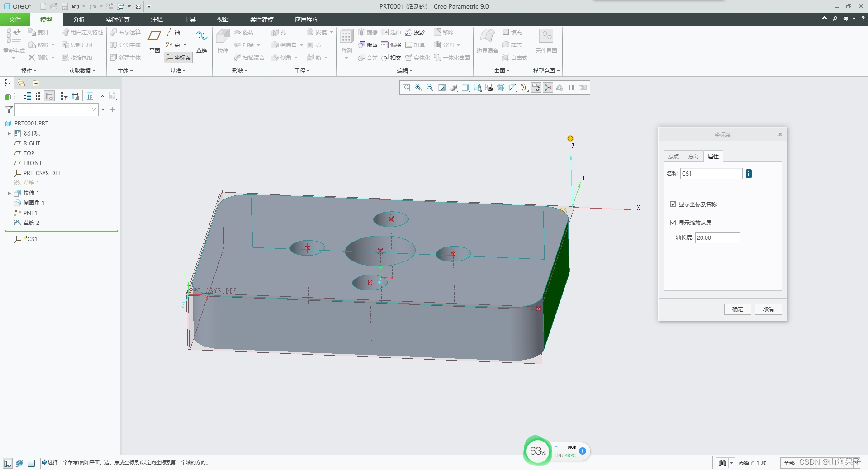Toggle spin center display icon

548,87
